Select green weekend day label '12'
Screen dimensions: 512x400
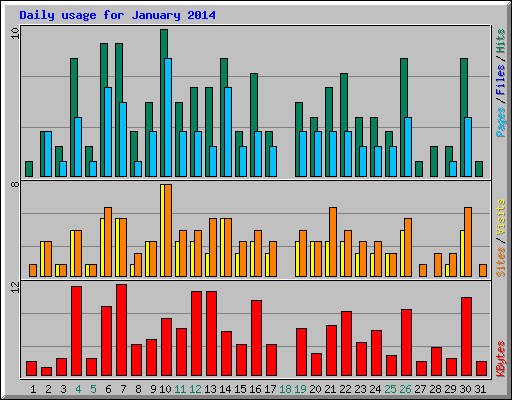[195, 389]
